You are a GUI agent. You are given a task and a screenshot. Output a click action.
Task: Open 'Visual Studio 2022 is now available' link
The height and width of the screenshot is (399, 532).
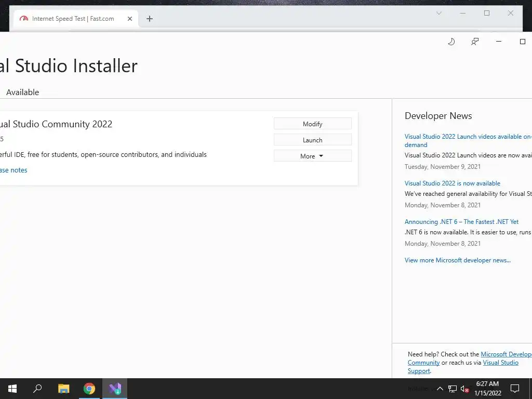(453, 183)
